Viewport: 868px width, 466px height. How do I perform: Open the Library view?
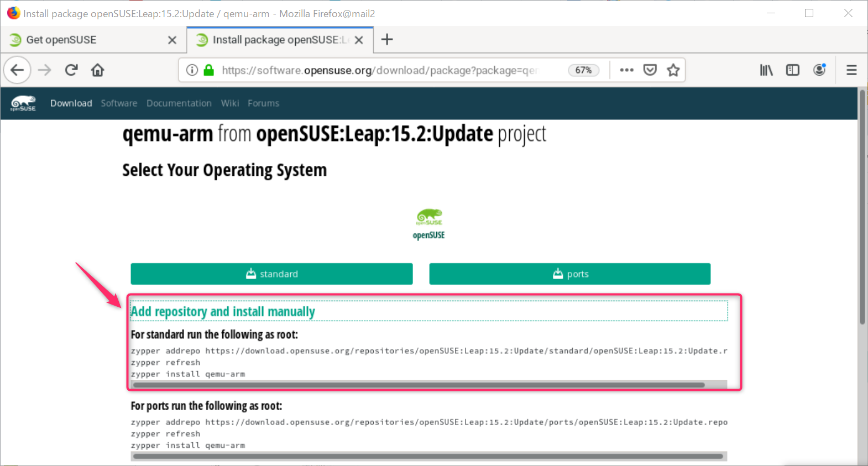tap(766, 70)
